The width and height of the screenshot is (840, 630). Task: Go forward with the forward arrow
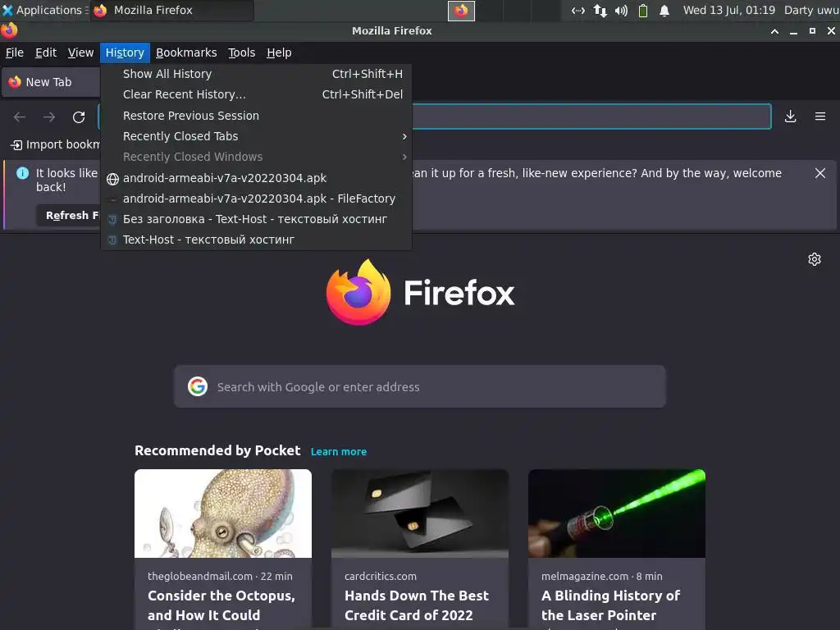[x=49, y=116]
